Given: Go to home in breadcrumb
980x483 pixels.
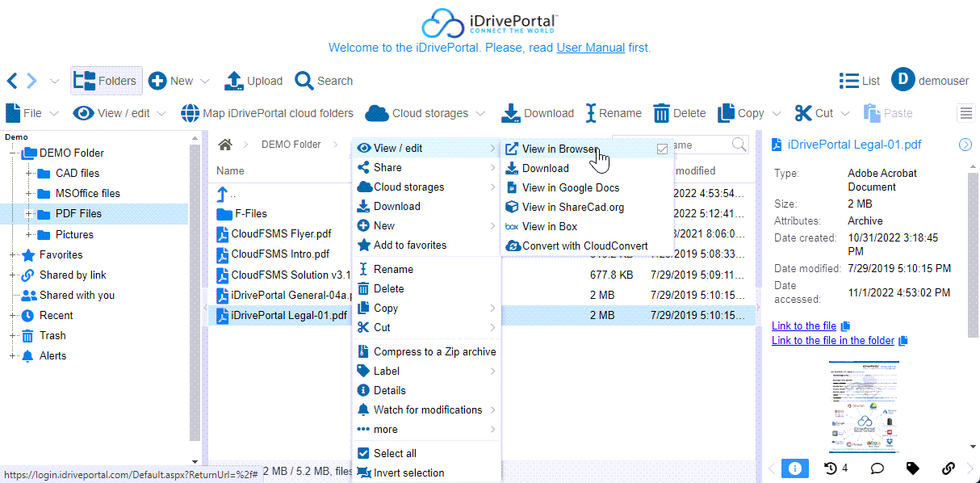Looking at the screenshot, I should click(x=225, y=145).
